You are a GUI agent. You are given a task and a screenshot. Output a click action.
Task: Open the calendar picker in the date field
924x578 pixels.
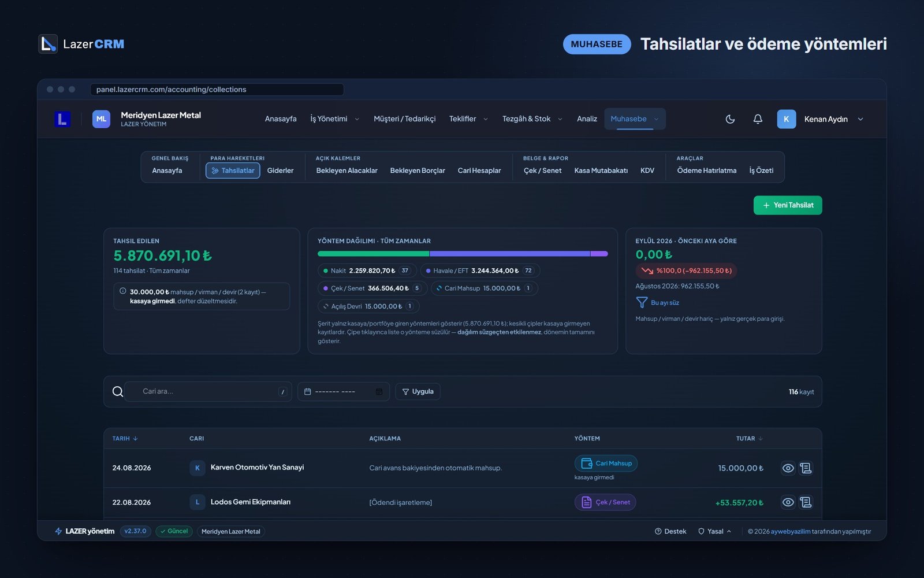coord(379,392)
